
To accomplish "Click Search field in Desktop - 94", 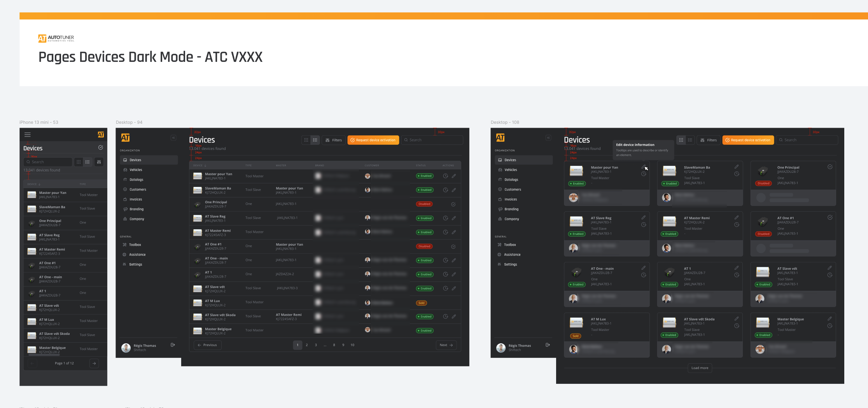I will [x=432, y=140].
